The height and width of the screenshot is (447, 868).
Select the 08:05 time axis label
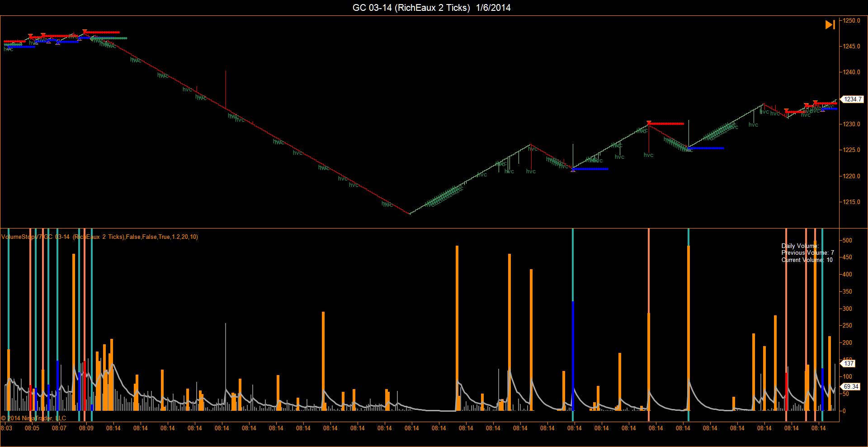pos(32,428)
